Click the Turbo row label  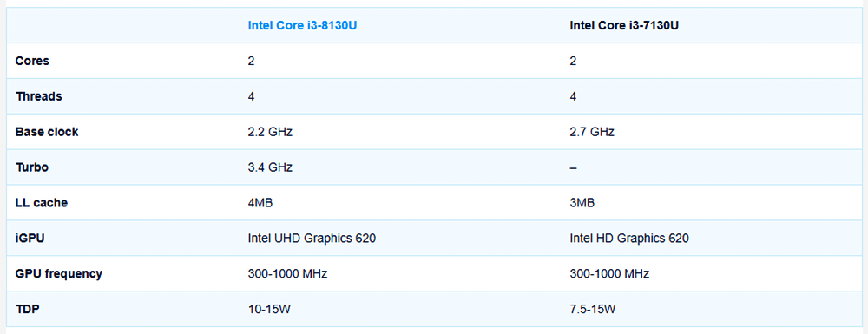pos(31,167)
